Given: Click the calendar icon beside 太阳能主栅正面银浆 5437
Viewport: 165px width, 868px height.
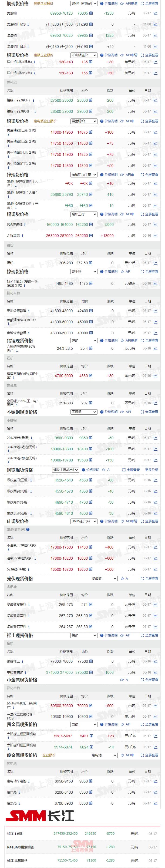Looking at the screenshot, I should [91, 736].
